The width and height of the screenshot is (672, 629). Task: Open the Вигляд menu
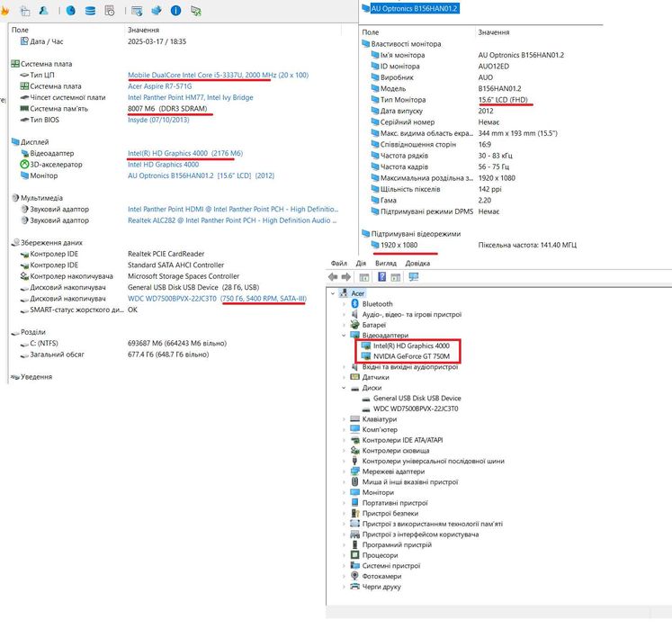pos(386,264)
